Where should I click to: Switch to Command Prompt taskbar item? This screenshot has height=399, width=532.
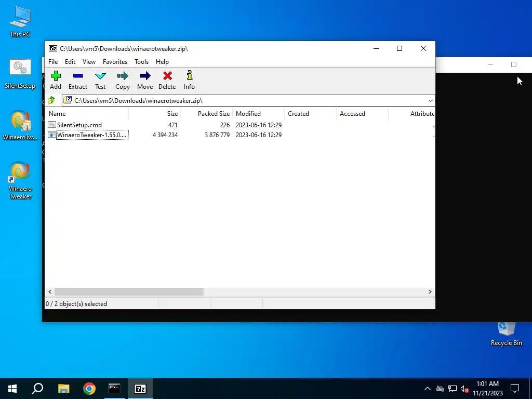(x=114, y=389)
